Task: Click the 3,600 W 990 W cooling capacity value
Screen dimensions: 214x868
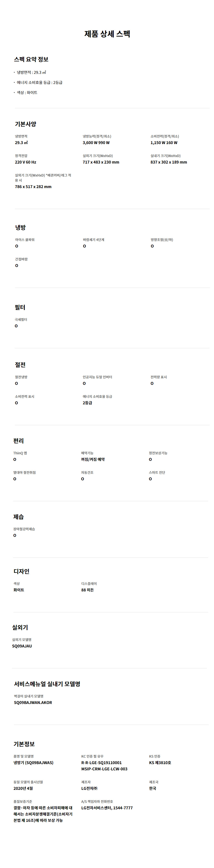Action: [96, 143]
